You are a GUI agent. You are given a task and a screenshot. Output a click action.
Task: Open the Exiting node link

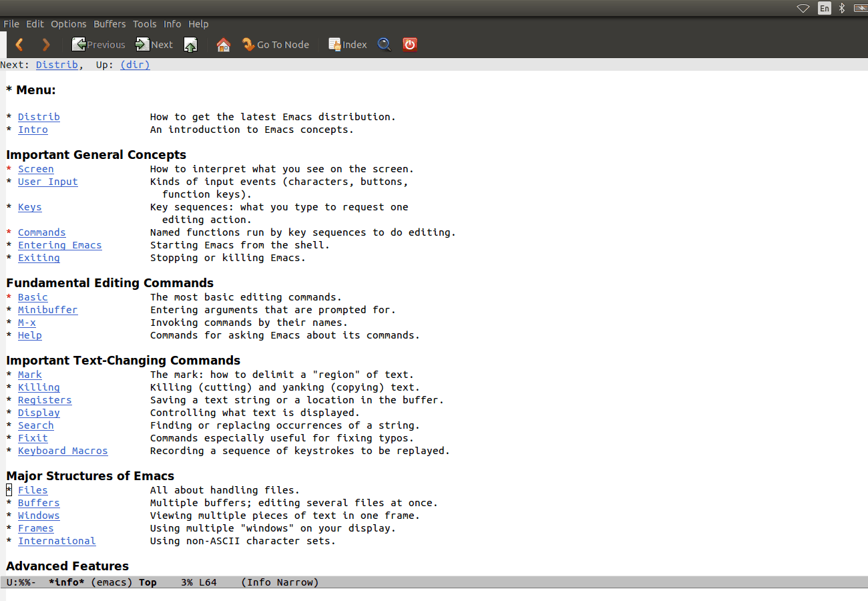coord(39,258)
